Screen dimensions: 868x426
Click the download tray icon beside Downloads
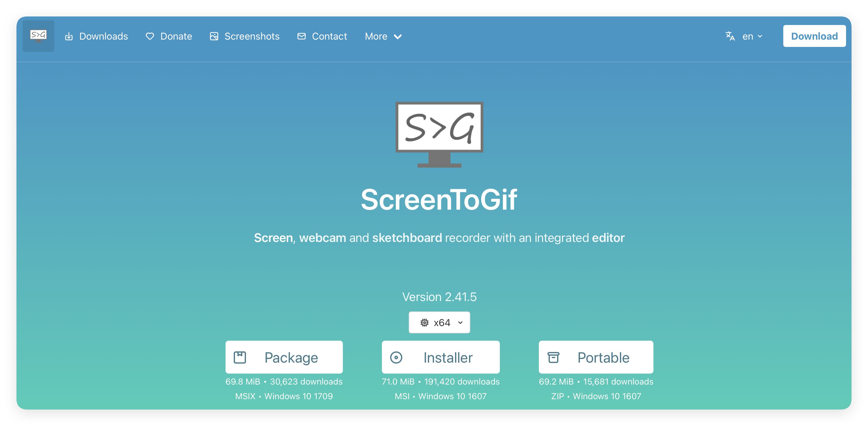pos(69,36)
